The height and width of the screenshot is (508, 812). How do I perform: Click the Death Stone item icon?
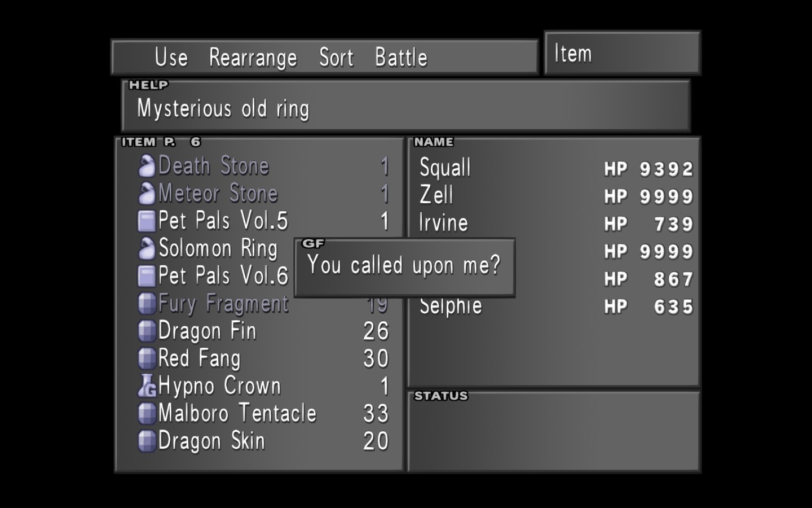[x=147, y=166]
